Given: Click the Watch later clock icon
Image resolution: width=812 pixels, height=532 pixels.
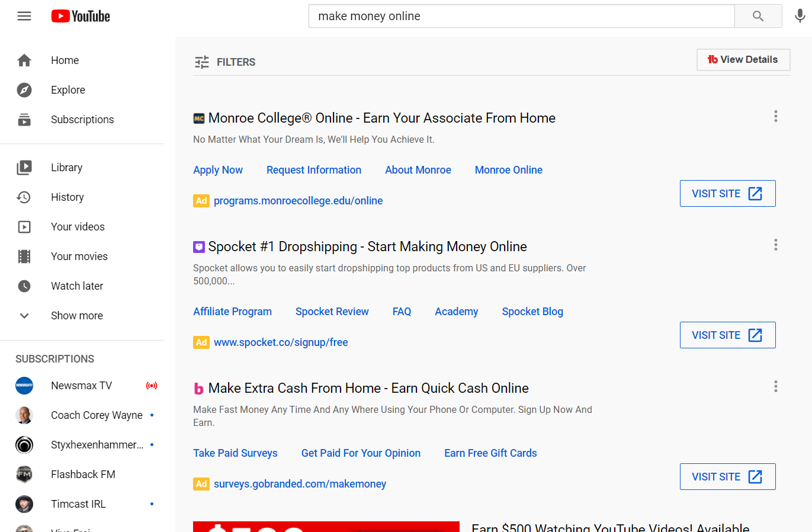Looking at the screenshot, I should click(24, 286).
